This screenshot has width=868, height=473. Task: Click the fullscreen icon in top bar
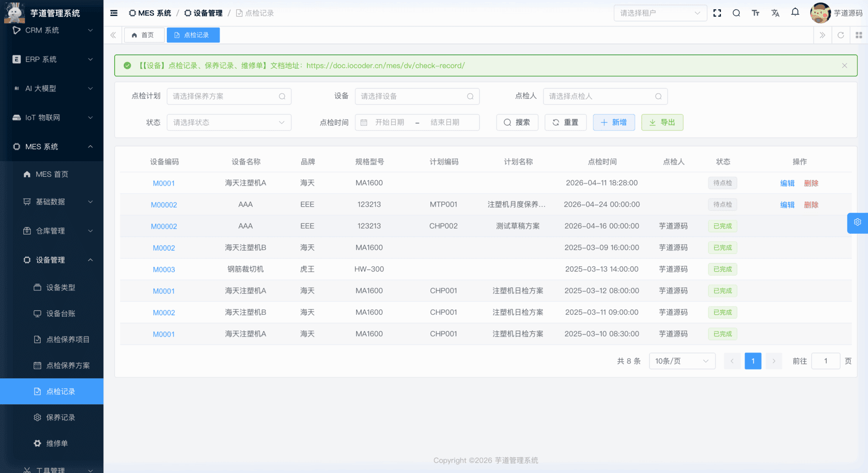click(x=717, y=13)
